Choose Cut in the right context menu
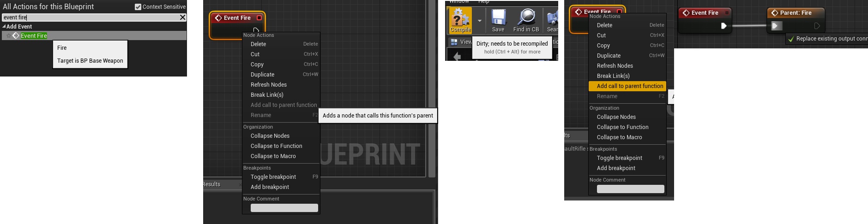Image resolution: width=868 pixels, height=224 pixels. click(627, 35)
